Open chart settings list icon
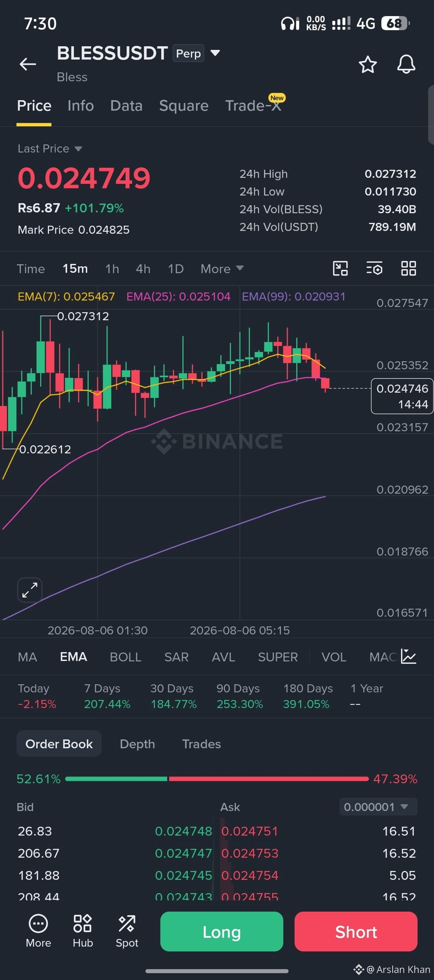This screenshot has height=980, width=434. [x=374, y=268]
